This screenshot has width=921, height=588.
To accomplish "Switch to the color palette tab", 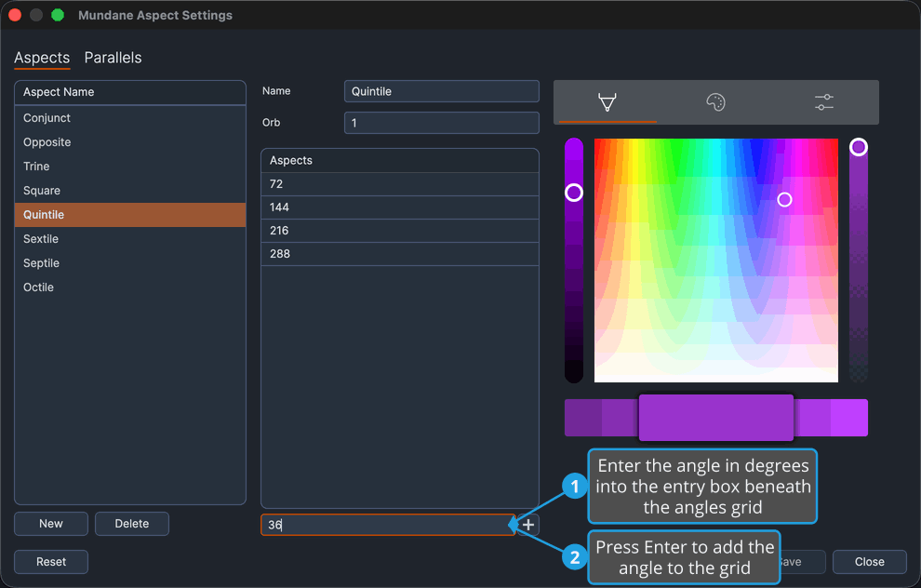I will [715, 102].
